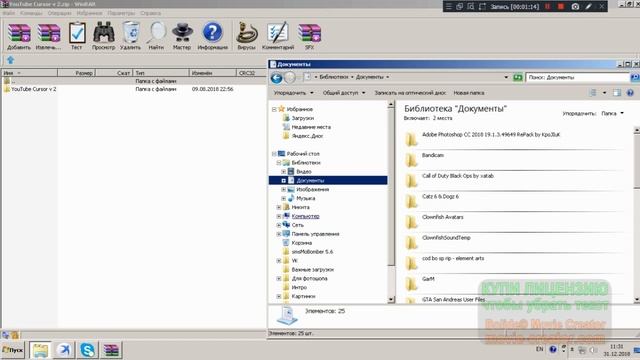Expand the Панель управления tree node
This screenshot has width=640, height=360.
(x=279, y=234)
